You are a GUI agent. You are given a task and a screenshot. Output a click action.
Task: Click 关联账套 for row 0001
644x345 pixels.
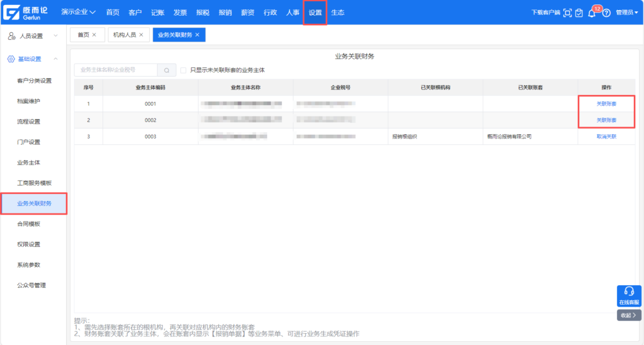tap(606, 104)
